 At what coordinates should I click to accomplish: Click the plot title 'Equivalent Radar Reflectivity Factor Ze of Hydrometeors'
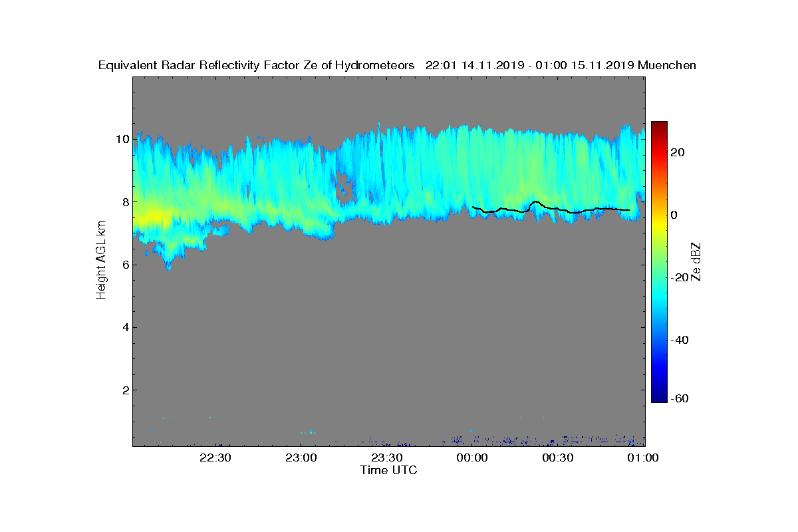(x=257, y=65)
